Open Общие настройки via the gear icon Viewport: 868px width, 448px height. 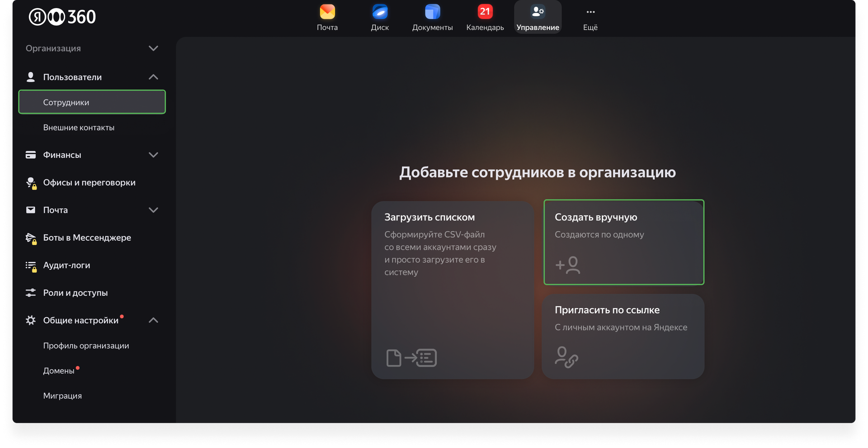30,320
